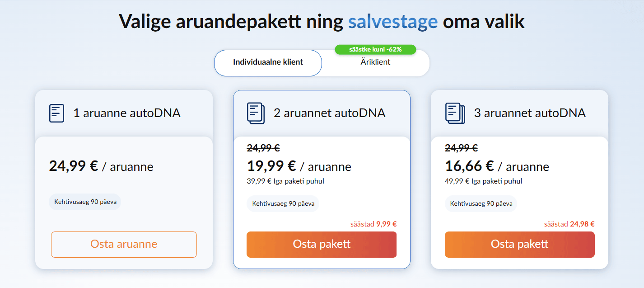Buy the 3 aruannet package with Osta pakett
Screen dimensions: 644x288
[519, 245]
